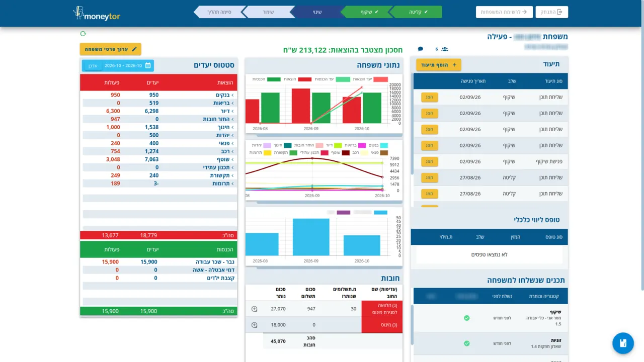Click the savings total 213,122 heading

[x=343, y=50]
